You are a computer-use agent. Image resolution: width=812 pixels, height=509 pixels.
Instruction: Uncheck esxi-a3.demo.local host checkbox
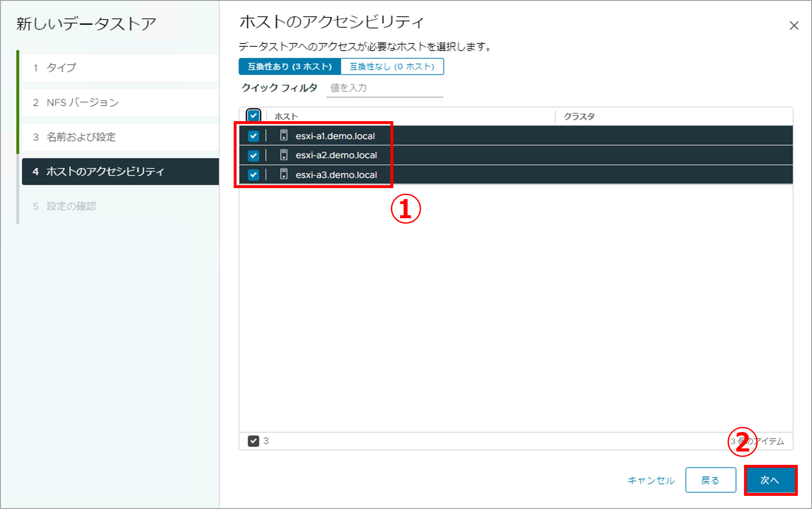click(x=253, y=175)
